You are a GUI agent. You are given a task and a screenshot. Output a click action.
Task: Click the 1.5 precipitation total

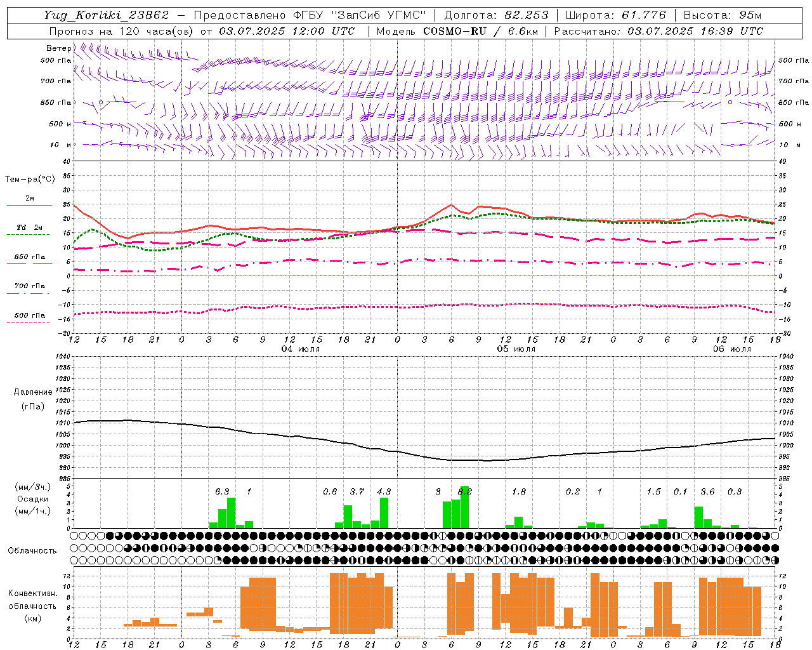(653, 491)
